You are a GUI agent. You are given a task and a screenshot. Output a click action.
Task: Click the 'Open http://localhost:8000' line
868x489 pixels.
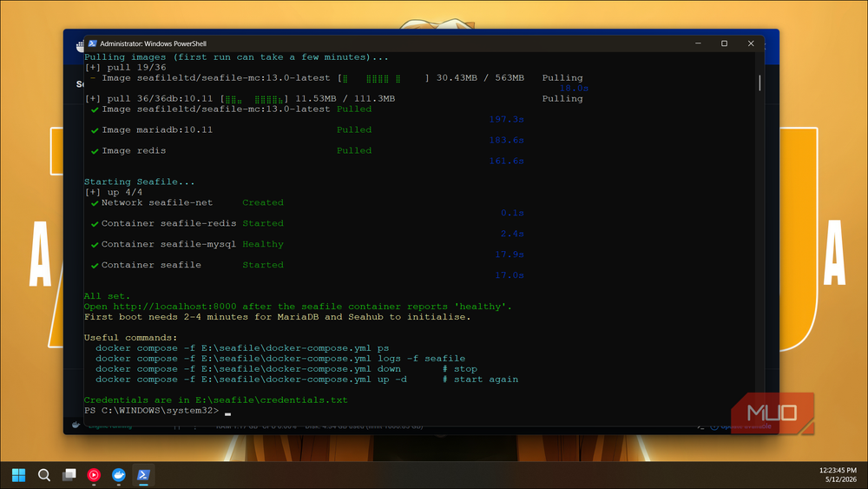pyautogui.click(x=298, y=307)
